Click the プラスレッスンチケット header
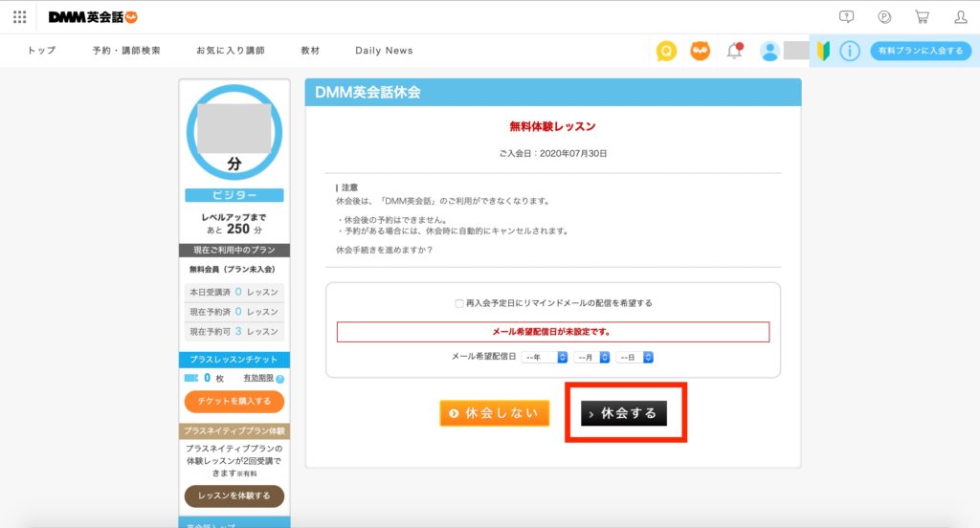 point(234,360)
